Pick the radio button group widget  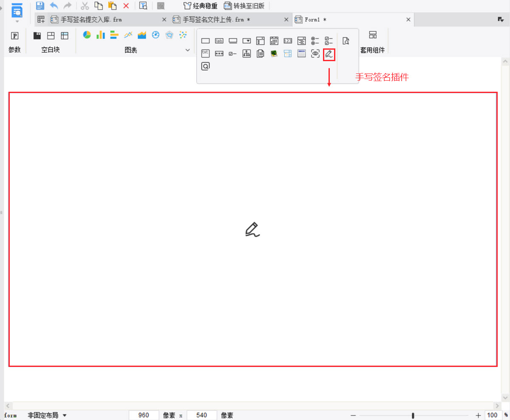(315, 41)
